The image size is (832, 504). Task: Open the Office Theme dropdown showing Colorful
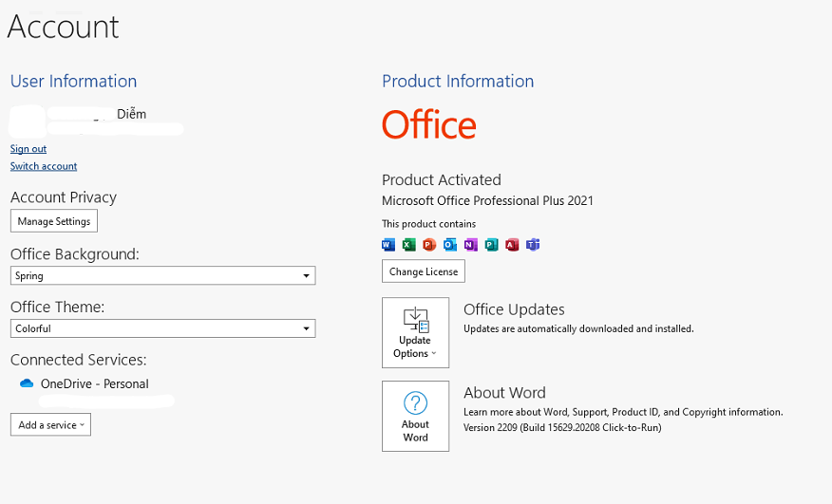163,328
